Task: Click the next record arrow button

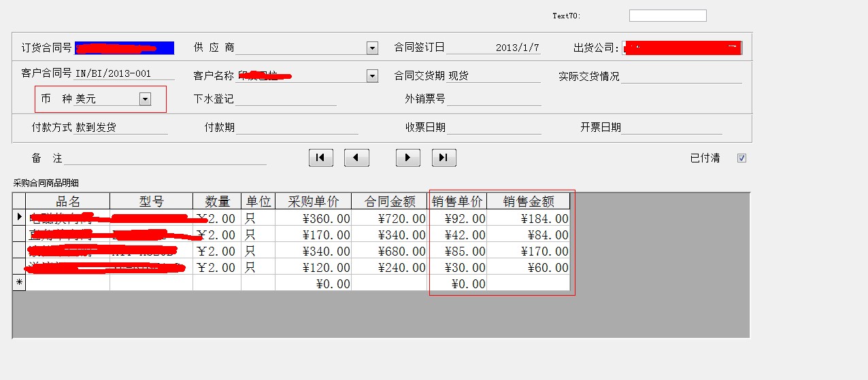Action: (x=408, y=158)
